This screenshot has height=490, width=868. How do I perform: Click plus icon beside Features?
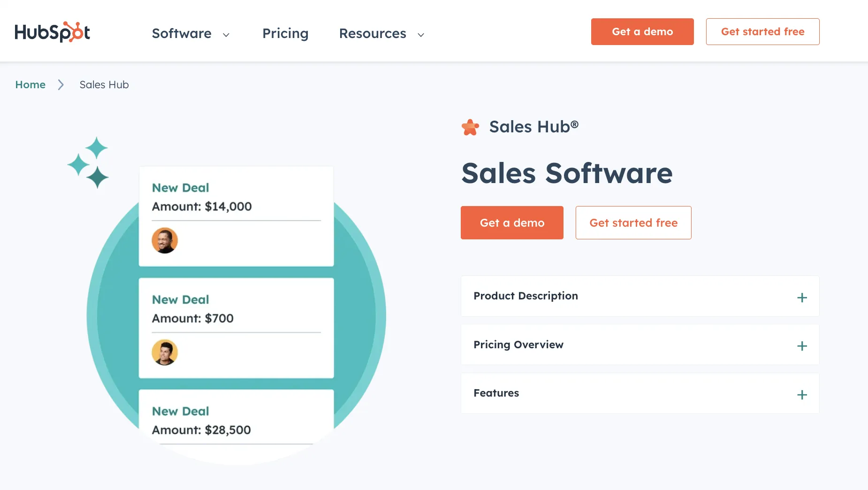[802, 395]
